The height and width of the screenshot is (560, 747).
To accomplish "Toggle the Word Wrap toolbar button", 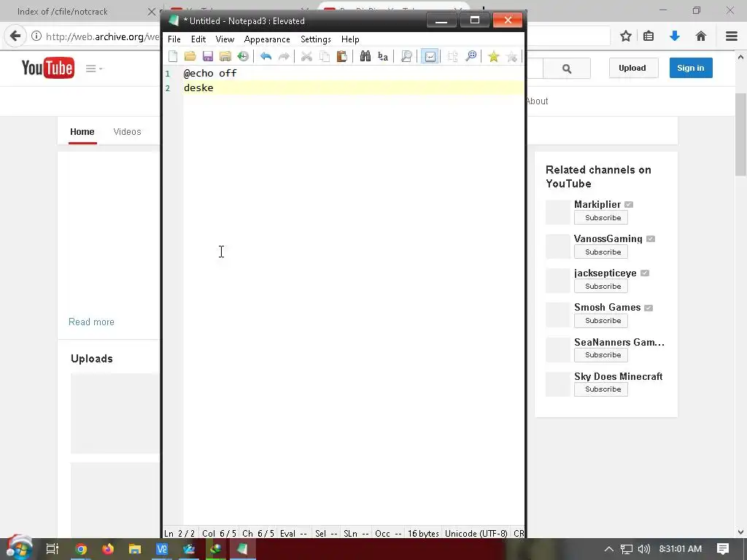I will coord(429,56).
